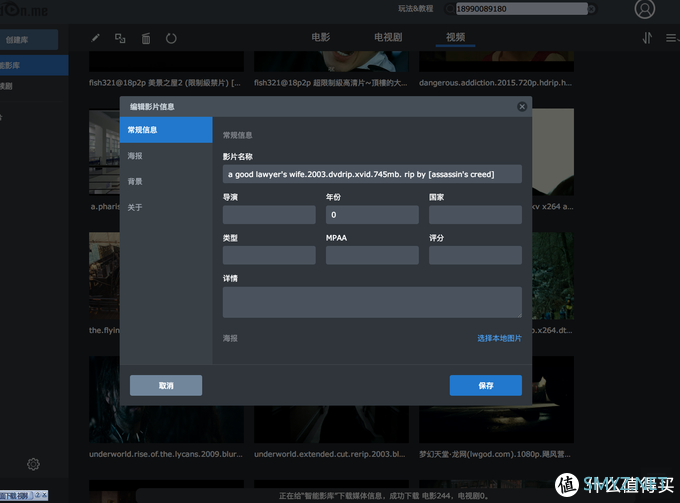Click the 导演 director input field

269,215
